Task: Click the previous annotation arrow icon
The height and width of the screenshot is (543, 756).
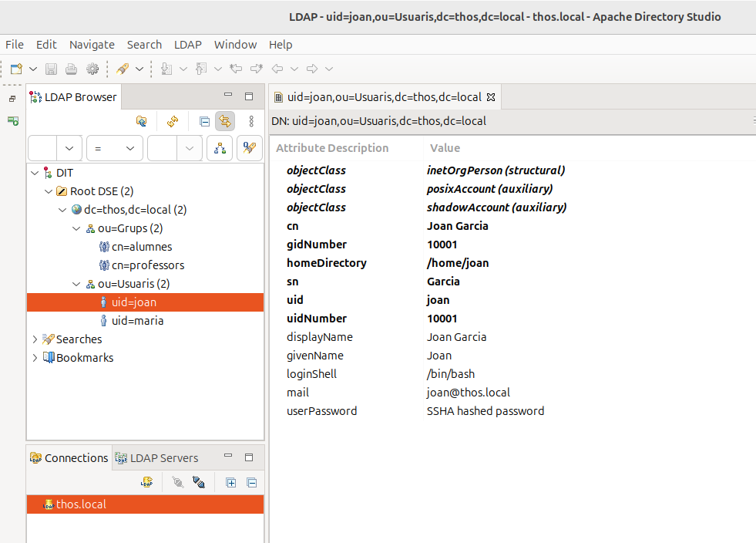Action: [201, 69]
